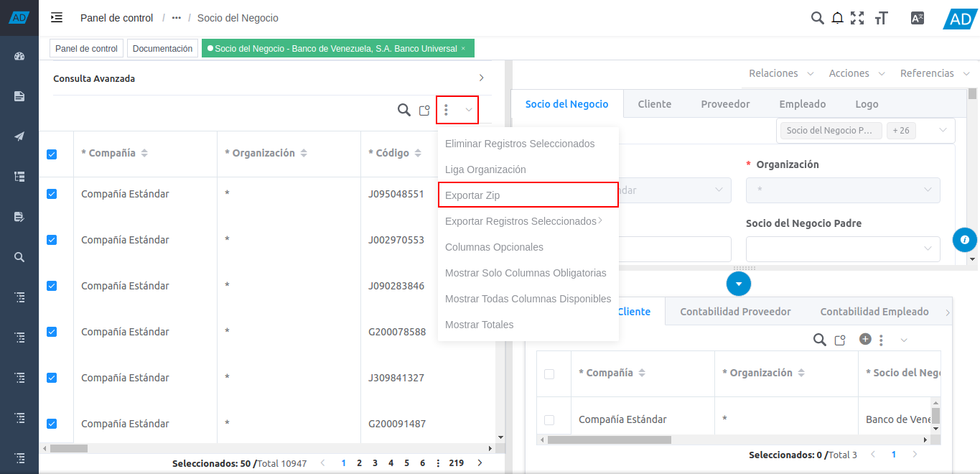Image resolution: width=980 pixels, height=474 pixels.
Task: Go to page 219 in the pagination
Action: 456,463
